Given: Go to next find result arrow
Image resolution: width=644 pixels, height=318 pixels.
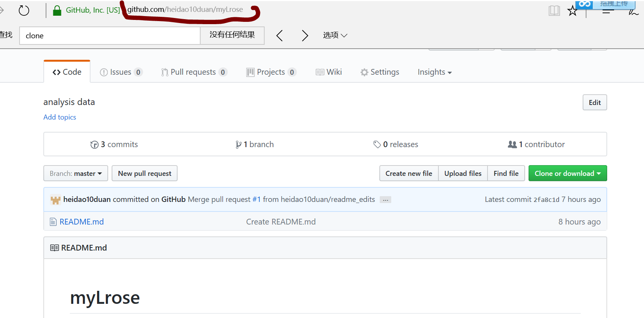Looking at the screenshot, I should pos(305,36).
